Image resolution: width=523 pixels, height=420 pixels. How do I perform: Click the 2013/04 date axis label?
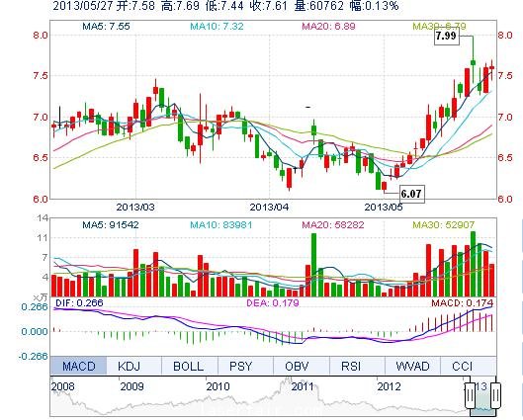269,207
